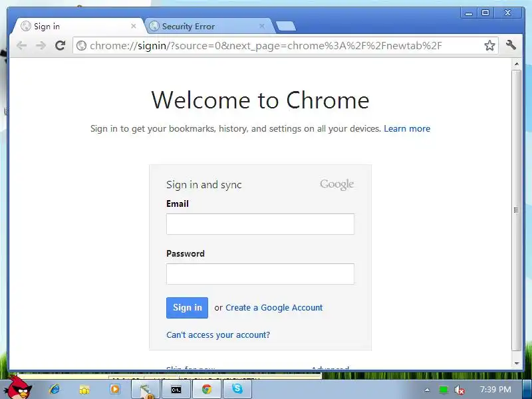This screenshot has width=532, height=399.
Task: Minimize the Chrome window
Action: coord(469,13)
